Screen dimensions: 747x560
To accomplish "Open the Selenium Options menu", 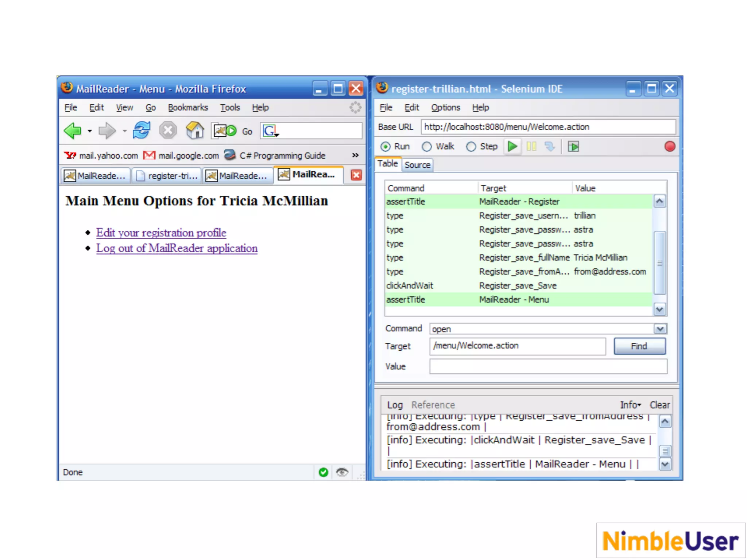I will point(445,108).
